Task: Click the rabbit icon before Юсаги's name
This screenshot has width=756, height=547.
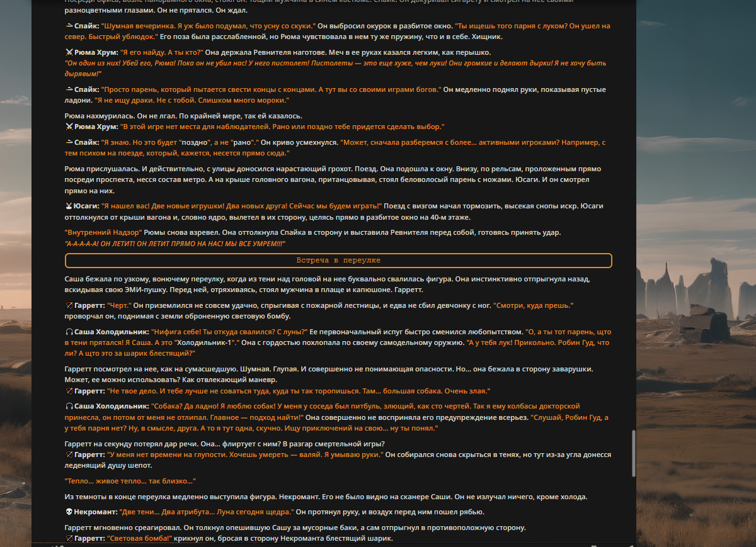Action: point(69,206)
